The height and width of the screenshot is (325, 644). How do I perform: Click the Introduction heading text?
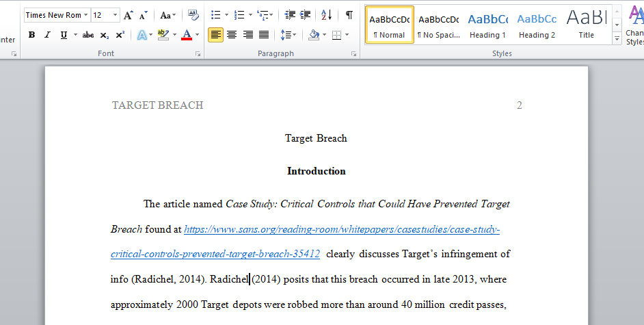pyautogui.click(x=317, y=171)
